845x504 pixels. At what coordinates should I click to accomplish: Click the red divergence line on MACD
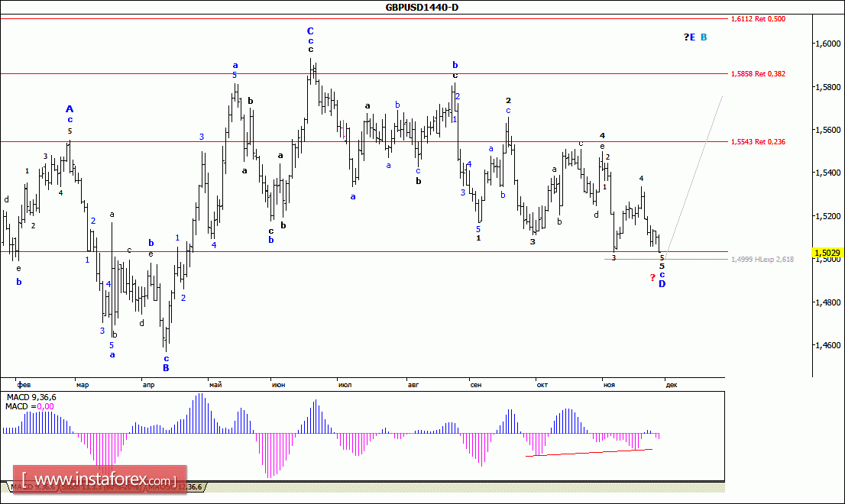tap(588, 453)
